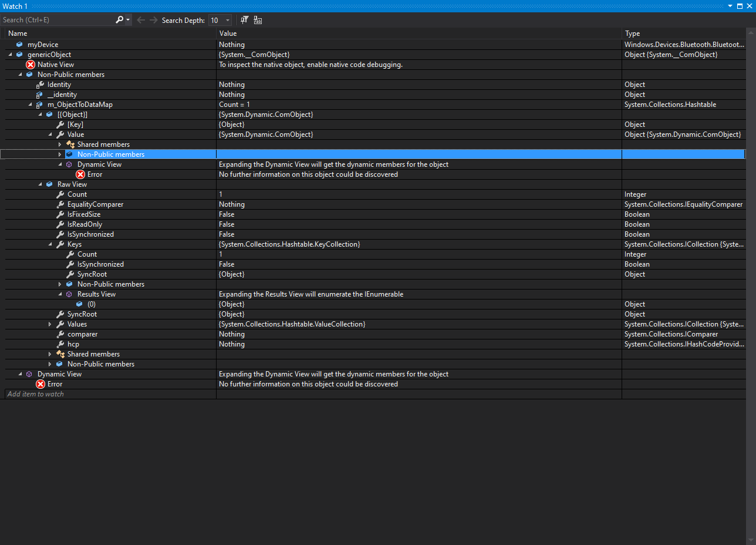Click the rightmost toolbar icon beside the pin filter

click(258, 20)
